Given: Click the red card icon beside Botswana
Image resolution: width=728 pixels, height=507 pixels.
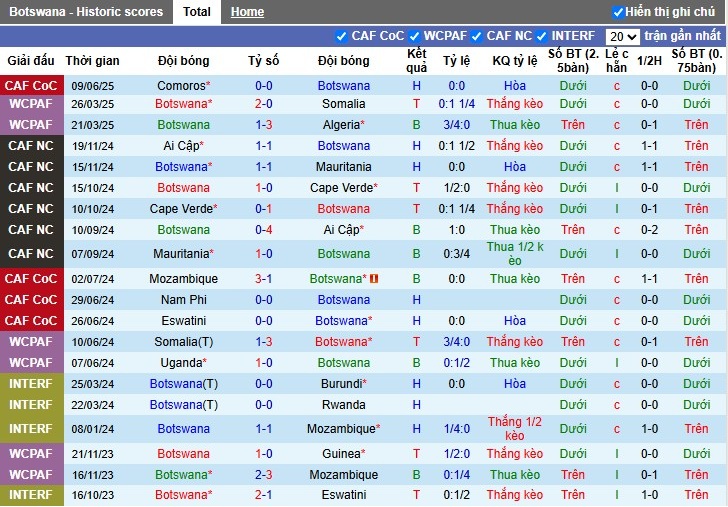Looking at the screenshot, I should (x=374, y=279).
